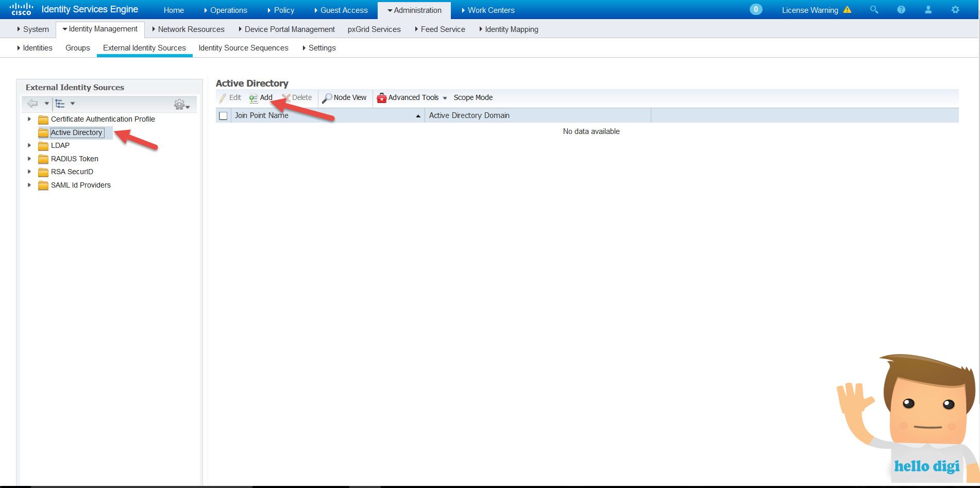Image resolution: width=980 pixels, height=488 pixels.
Task: Open the help question mark icon
Action: tap(901, 10)
